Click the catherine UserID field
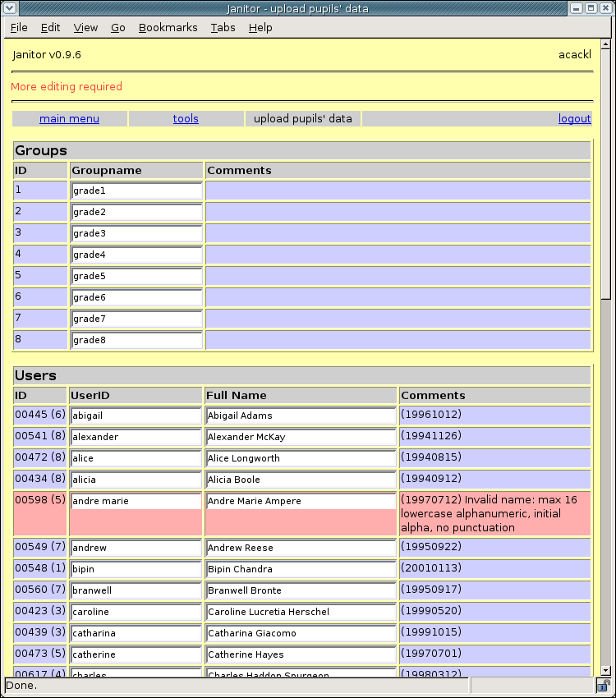 pos(136,654)
